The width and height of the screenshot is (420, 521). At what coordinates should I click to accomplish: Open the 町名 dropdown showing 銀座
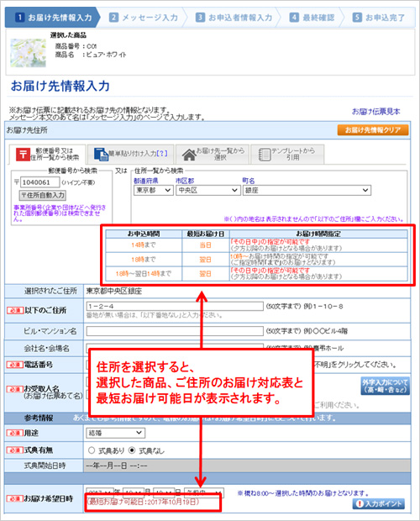click(x=307, y=190)
